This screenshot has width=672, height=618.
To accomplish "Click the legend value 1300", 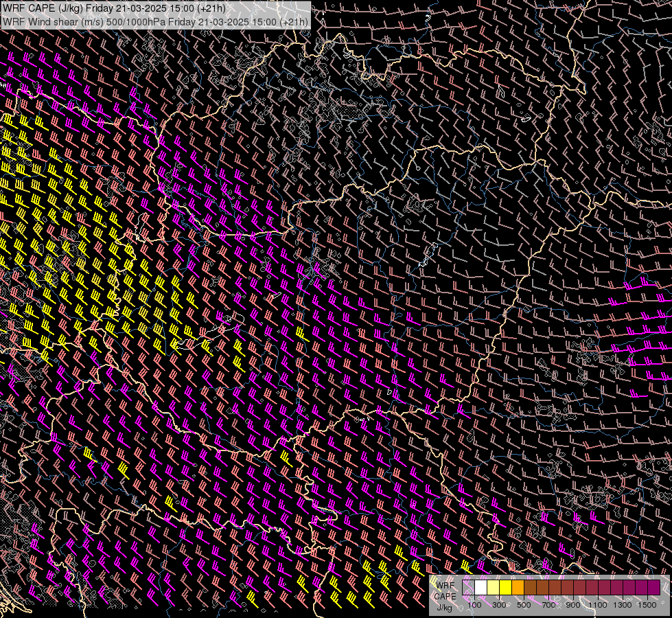I will point(623,605).
